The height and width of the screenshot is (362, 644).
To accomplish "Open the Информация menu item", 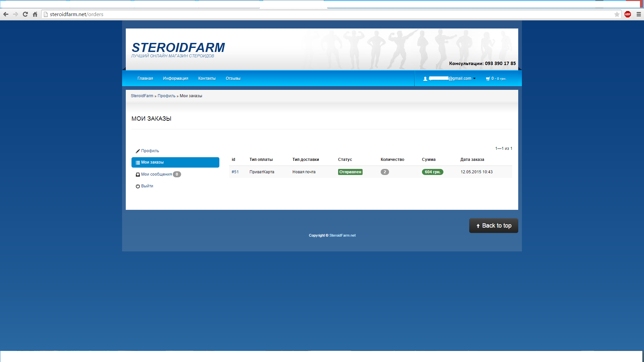I will coord(175,78).
